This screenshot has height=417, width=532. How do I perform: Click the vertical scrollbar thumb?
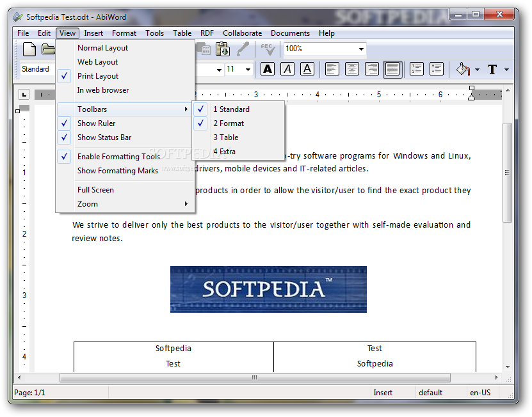pos(508,173)
